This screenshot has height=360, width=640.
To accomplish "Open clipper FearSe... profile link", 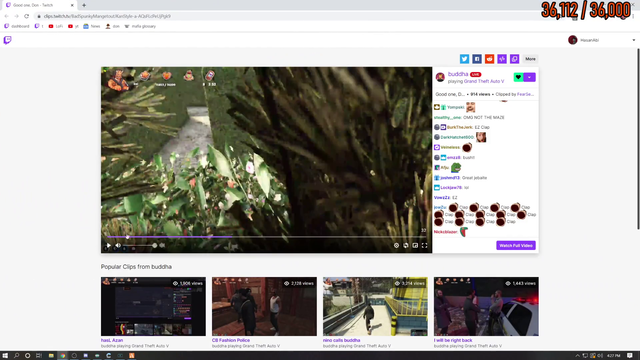I will [525, 94].
